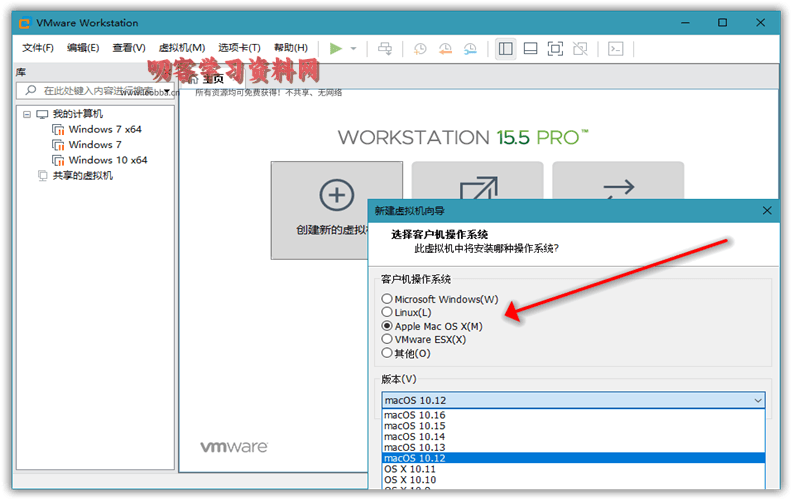Choose macOS 10.14 from version list
The height and width of the screenshot is (500, 792).
[x=573, y=436]
